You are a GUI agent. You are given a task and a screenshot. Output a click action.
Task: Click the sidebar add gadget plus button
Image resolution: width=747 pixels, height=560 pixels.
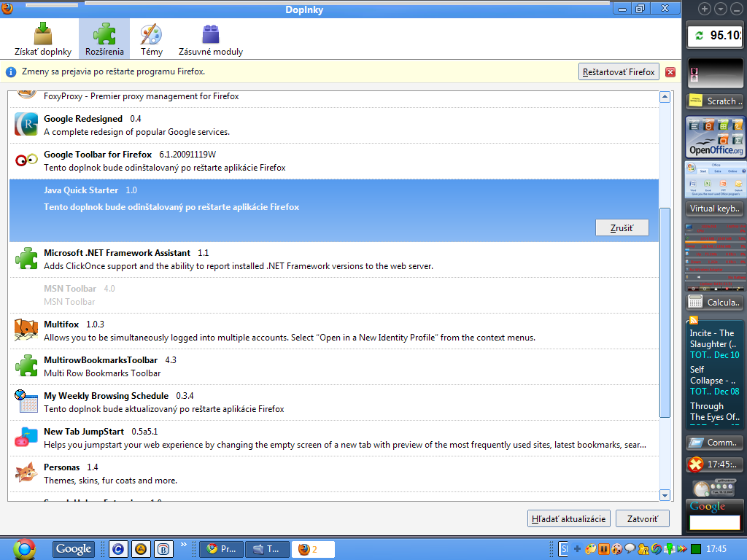(x=705, y=9)
